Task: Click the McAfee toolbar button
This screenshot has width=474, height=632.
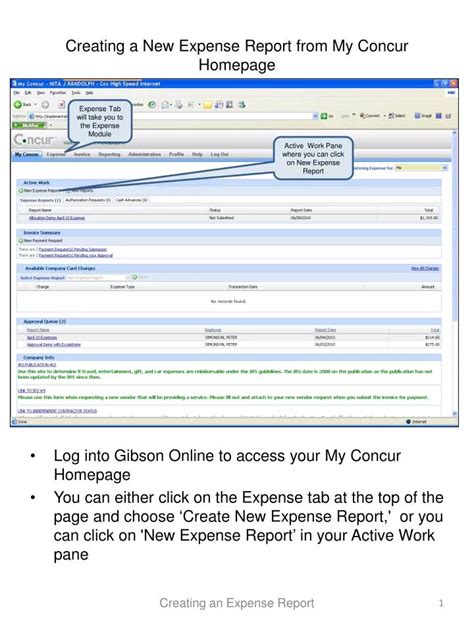Action: pos(29,125)
